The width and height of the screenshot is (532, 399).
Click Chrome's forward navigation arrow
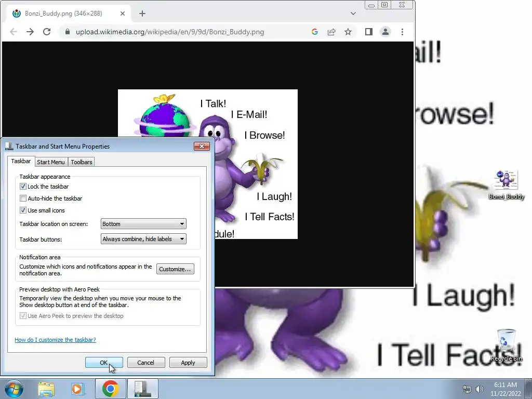(x=30, y=32)
